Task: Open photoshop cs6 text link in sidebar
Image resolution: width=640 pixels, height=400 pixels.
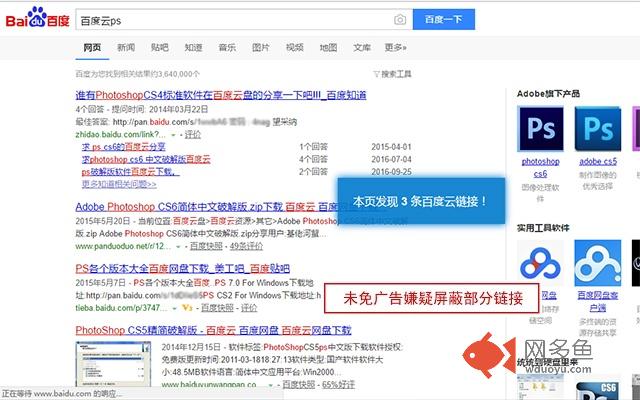Action: (540, 168)
